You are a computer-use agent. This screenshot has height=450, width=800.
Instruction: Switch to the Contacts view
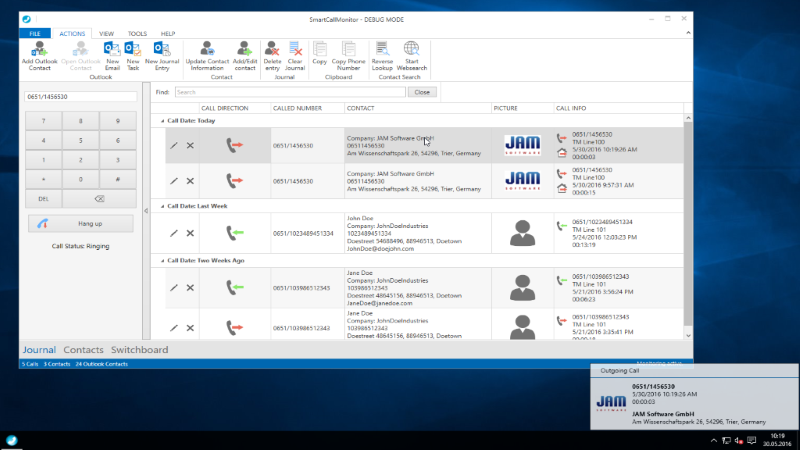click(83, 350)
